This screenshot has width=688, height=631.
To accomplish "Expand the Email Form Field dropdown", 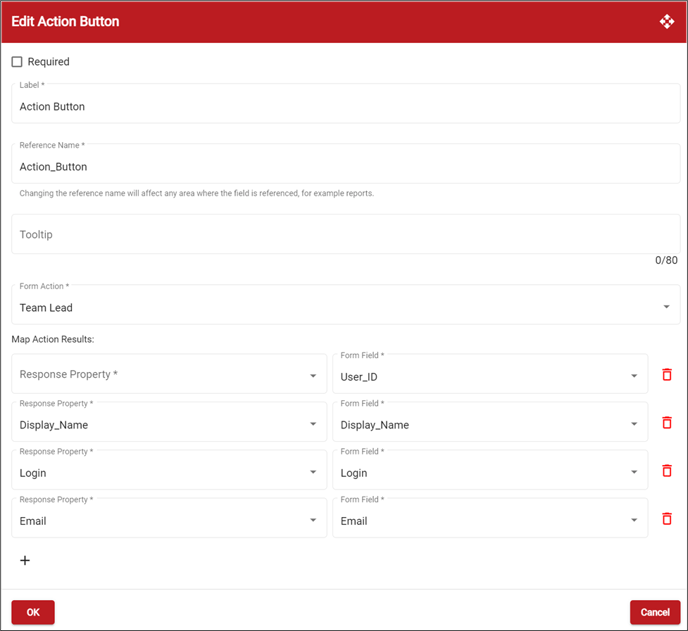I will [490, 518].
